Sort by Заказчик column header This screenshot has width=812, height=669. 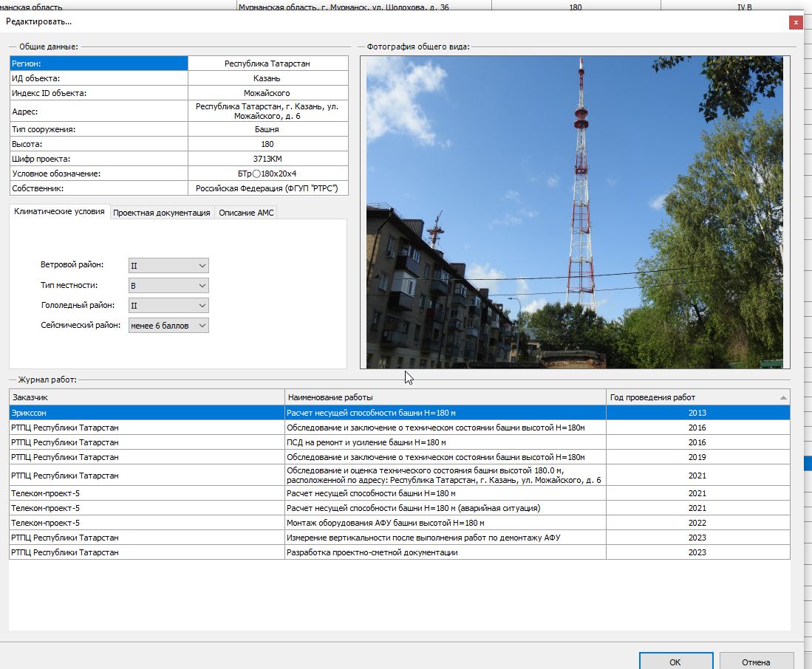146,397
